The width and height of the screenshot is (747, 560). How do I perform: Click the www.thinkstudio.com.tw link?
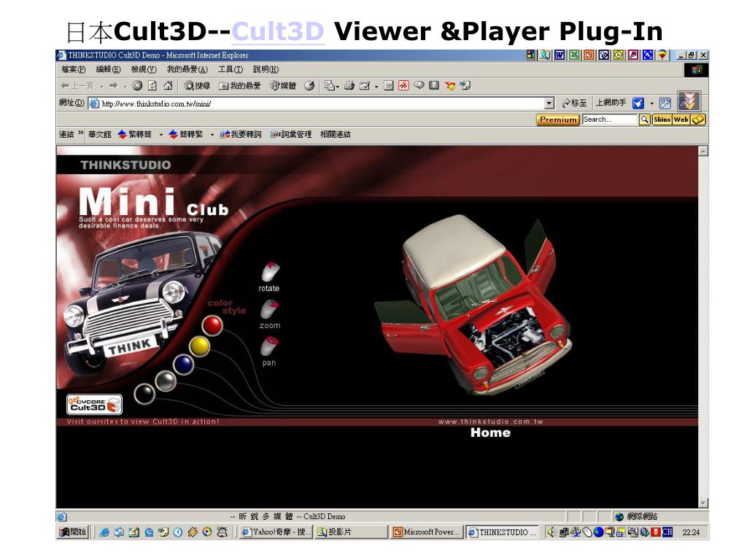coord(491,421)
